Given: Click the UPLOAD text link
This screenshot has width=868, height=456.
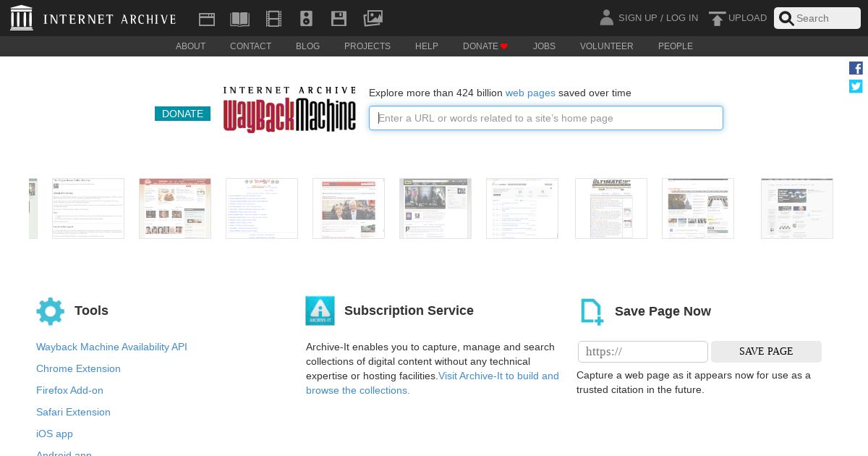Looking at the screenshot, I should tap(747, 18).
